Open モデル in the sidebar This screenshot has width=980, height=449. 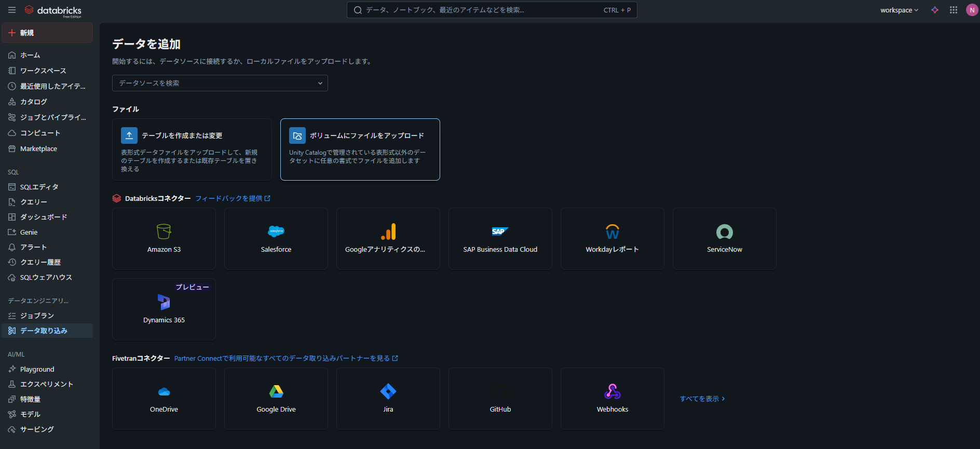47,414
